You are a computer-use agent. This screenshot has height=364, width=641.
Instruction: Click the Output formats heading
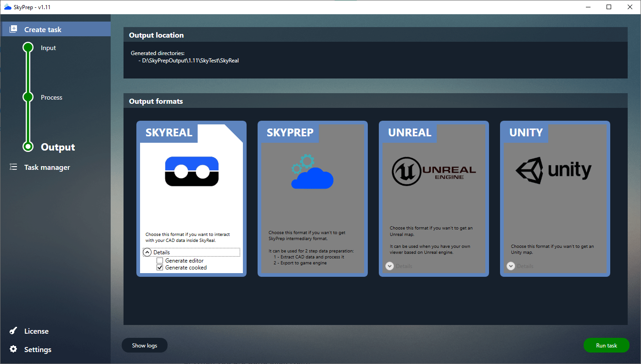tap(156, 101)
